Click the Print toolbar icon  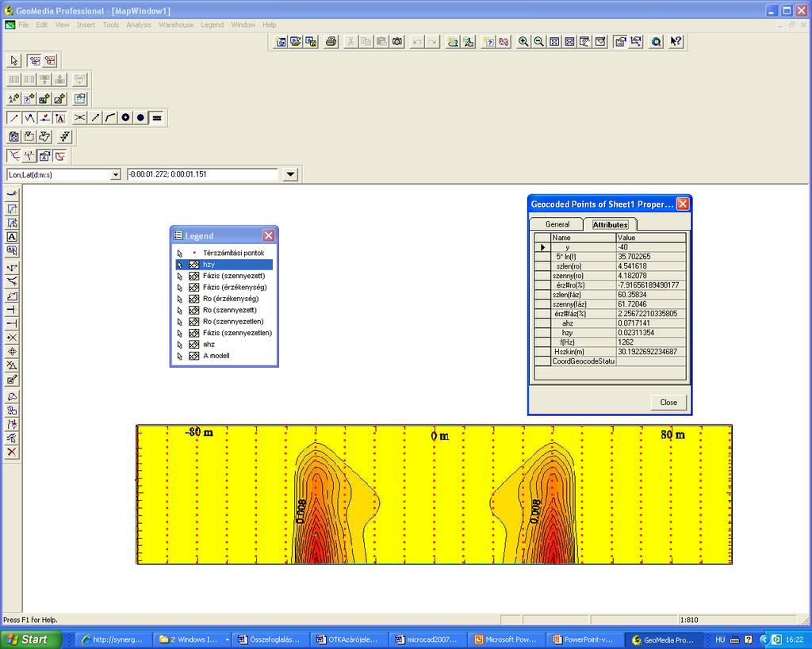[331, 42]
